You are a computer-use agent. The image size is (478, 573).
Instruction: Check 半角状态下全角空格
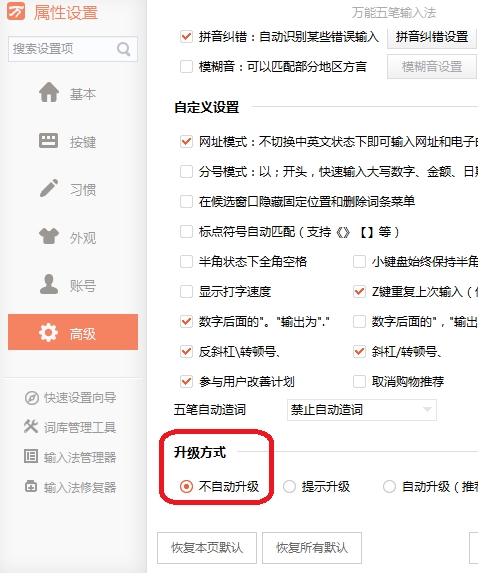186,262
